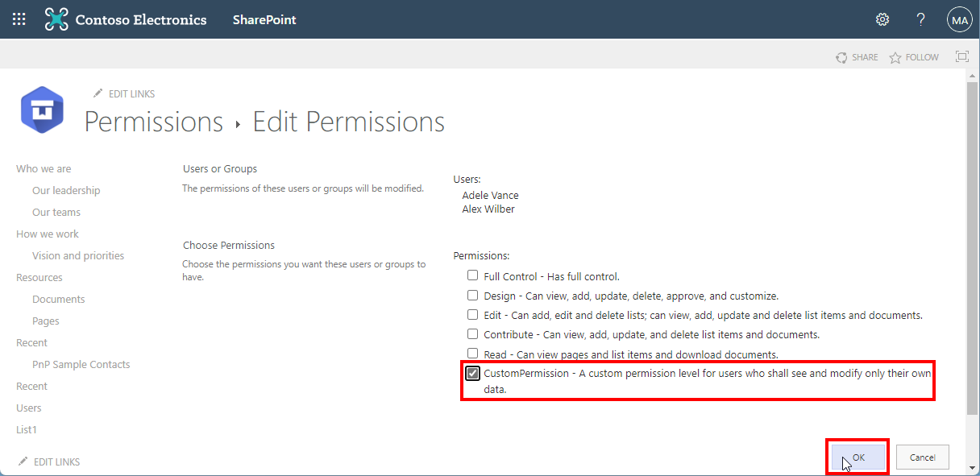The height and width of the screenshot is (476, 980).
Task: Click the site logo hexagon icon
Action: (x=42, y=110)
